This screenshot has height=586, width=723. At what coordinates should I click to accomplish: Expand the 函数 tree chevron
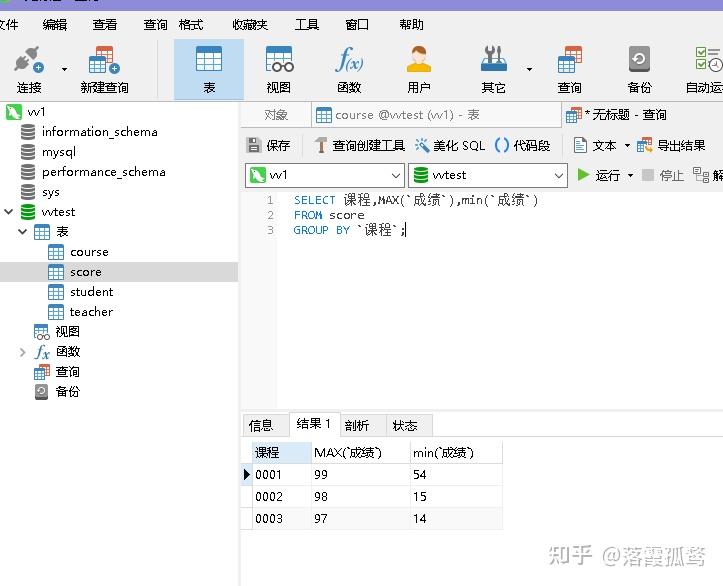point(23,352)
